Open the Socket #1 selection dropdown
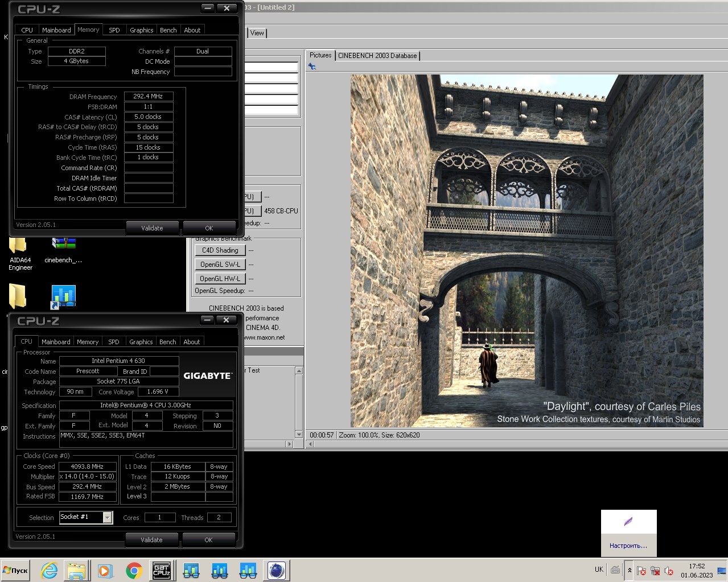The width and height of the screenshot is (728, 582). tap(107, 517)
